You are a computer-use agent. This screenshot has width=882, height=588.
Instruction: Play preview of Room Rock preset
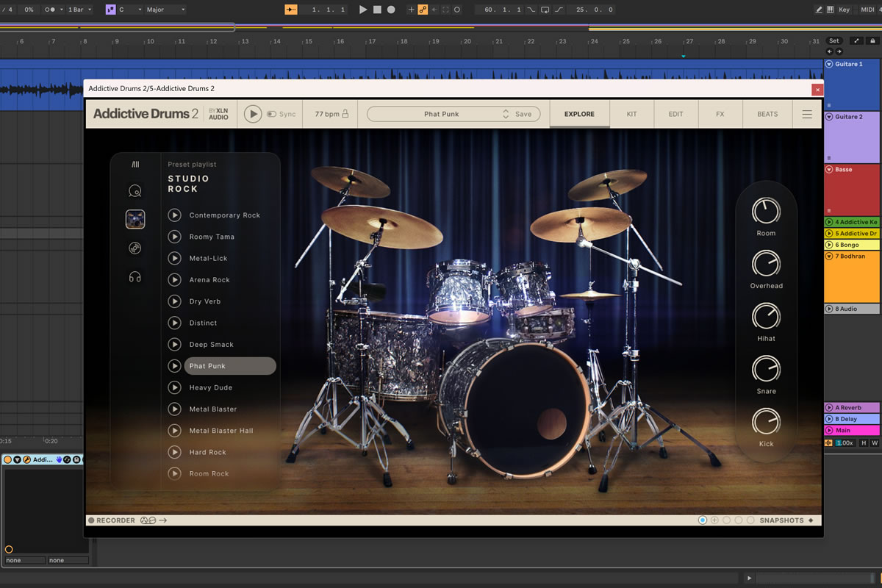click(174, 473)
